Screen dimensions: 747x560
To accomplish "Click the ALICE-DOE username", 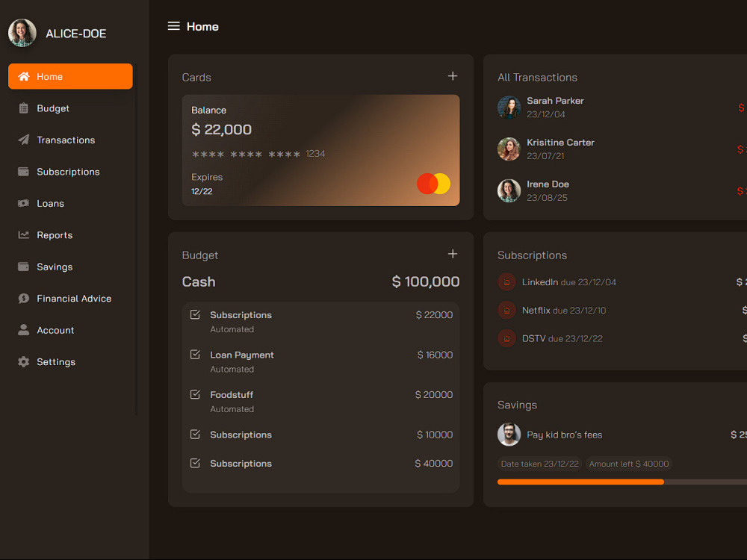I will click(x=76, y=34).
